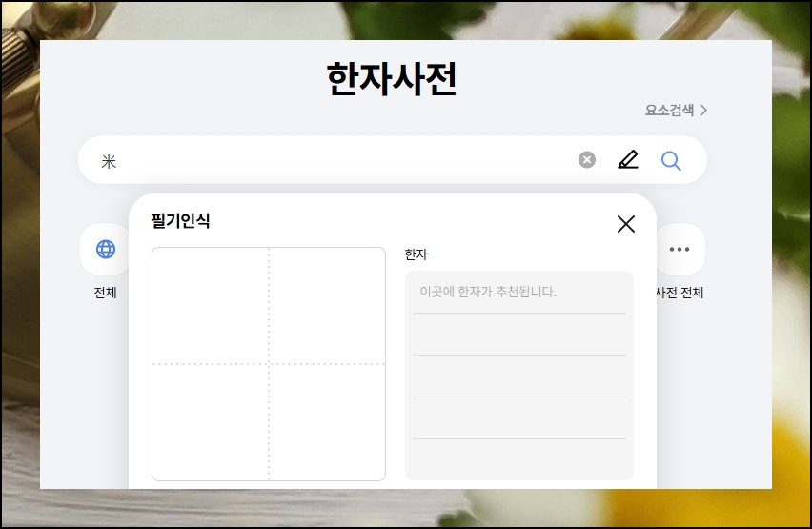Screen dimensions: 812x529
Task: Click the handwriting drawing canvas
Action: click(x=269, y=364)
